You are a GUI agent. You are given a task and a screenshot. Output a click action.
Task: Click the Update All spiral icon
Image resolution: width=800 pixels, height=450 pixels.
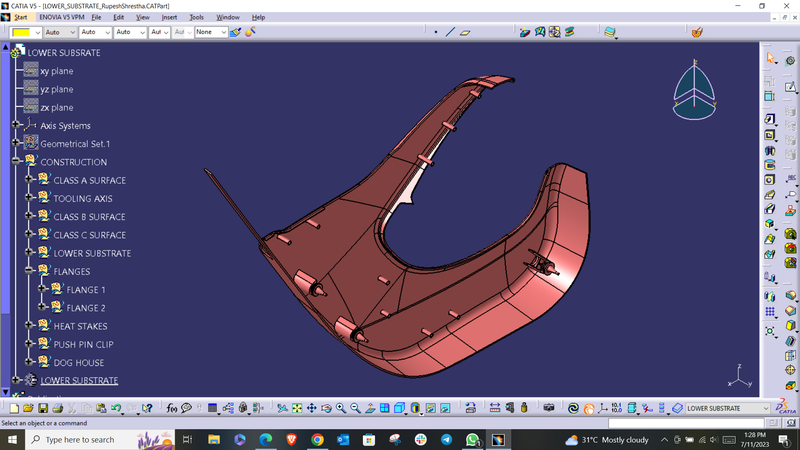pos(573,408)
